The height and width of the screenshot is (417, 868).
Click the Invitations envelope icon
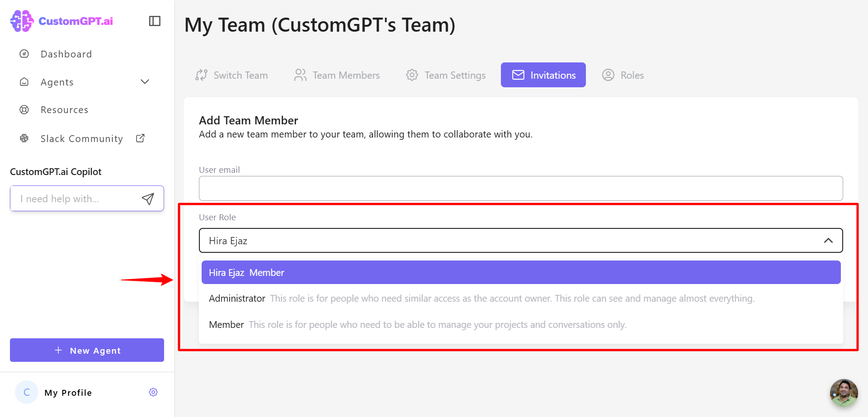(x=518, y=75)
